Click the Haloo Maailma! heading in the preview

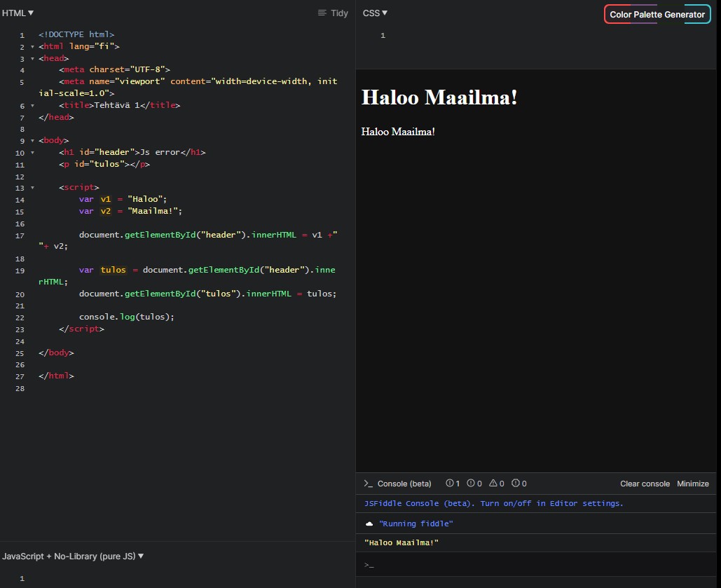tap(439, 97)
